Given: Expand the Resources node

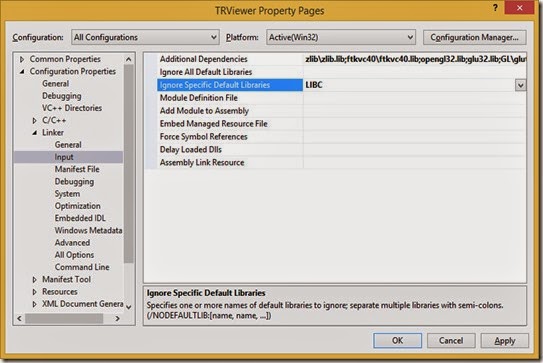Looking at the screenshot, I should (34, 292).
